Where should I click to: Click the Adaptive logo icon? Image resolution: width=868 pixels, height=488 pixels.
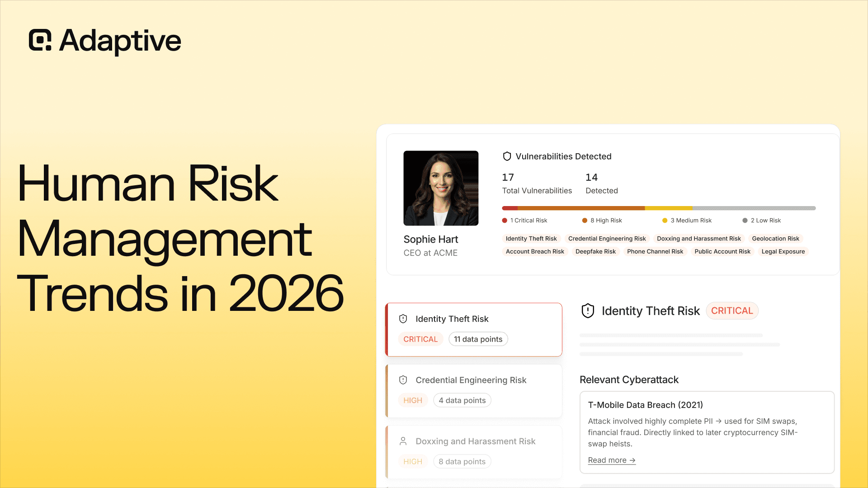pos(40,40)
